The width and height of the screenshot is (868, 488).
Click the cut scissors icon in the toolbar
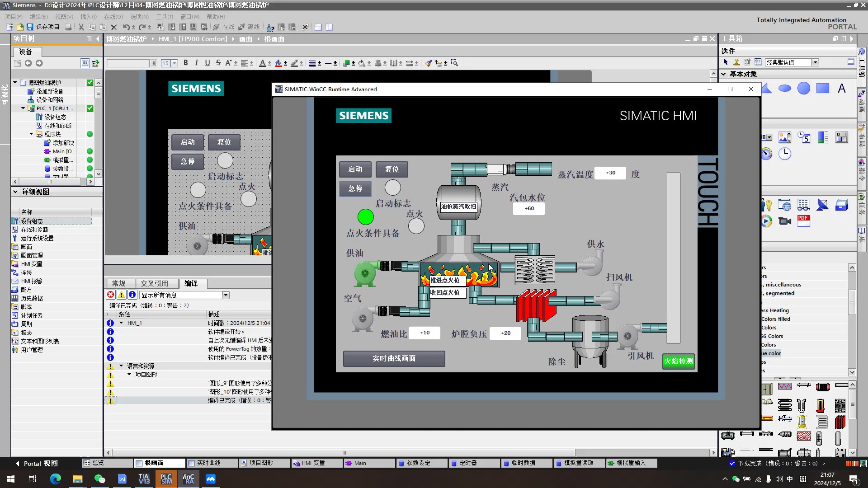(x=81, y=27)
